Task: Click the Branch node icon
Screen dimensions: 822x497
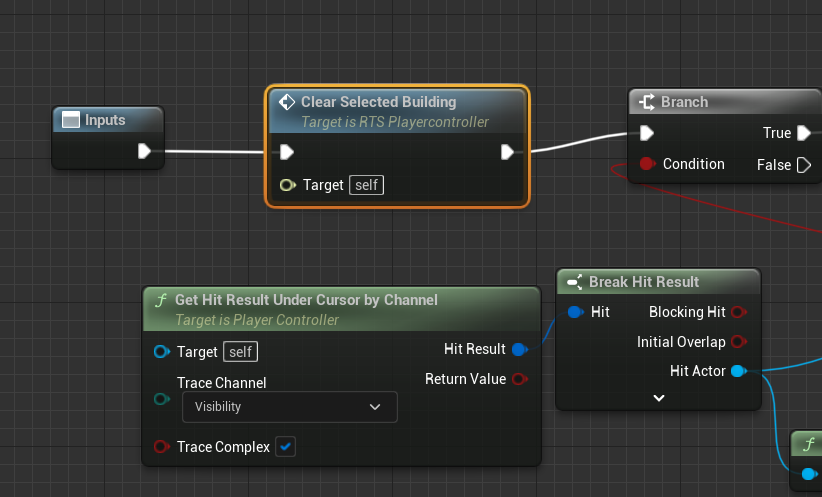Action: click(647, 102)
